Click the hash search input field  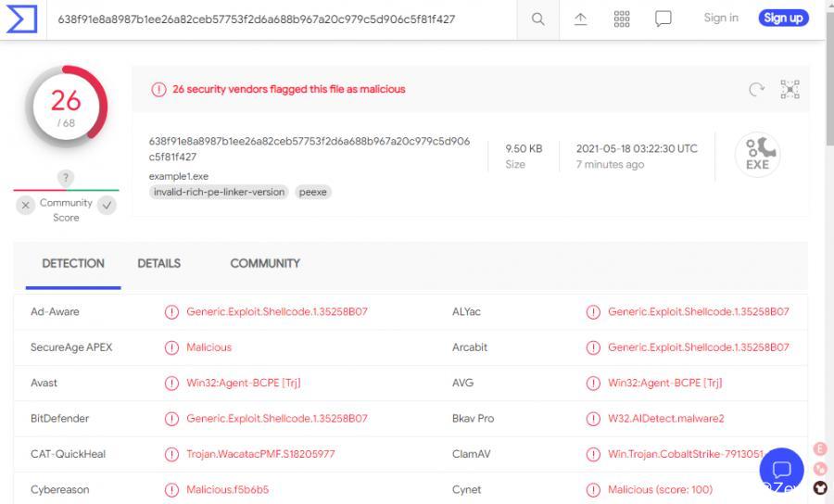click(278, 19)
